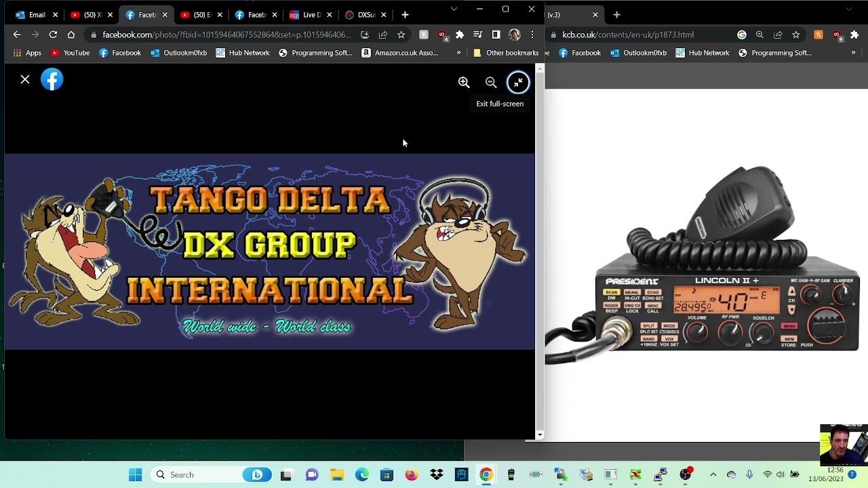The width and height of the screenshot is (868, 488).
Task: Open File Explorer from taskbar
Action: click(337, 475)
